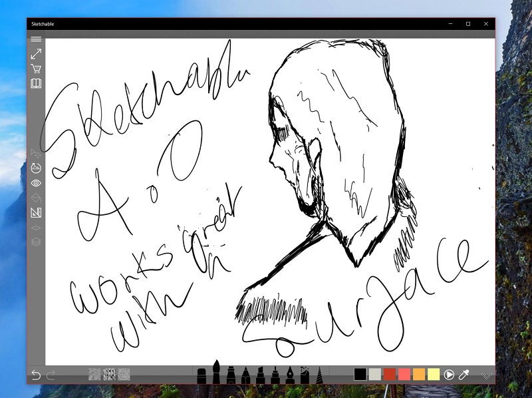Pick the light gray color swatch
The height and width of the screenshot is (398, 532).
375,374
